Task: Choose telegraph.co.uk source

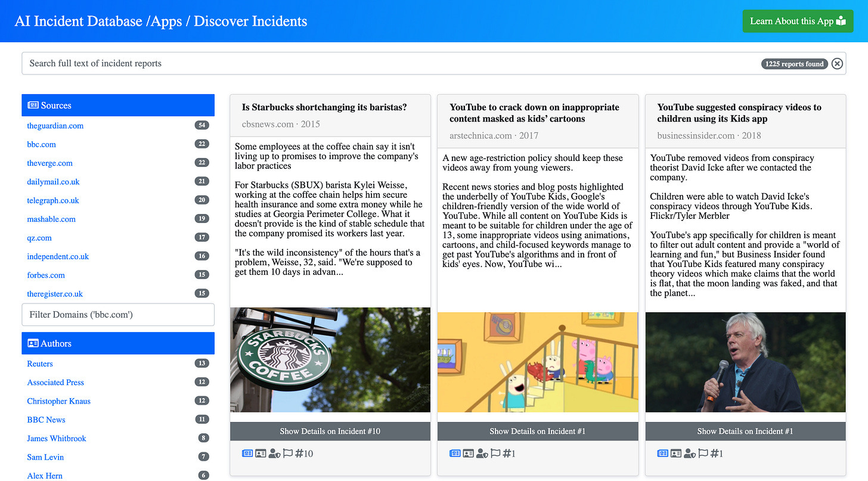Action: 53,200
